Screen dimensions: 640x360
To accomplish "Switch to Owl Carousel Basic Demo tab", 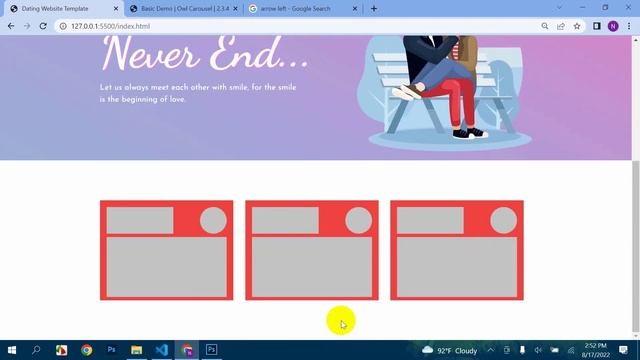I will coord(185,9).
